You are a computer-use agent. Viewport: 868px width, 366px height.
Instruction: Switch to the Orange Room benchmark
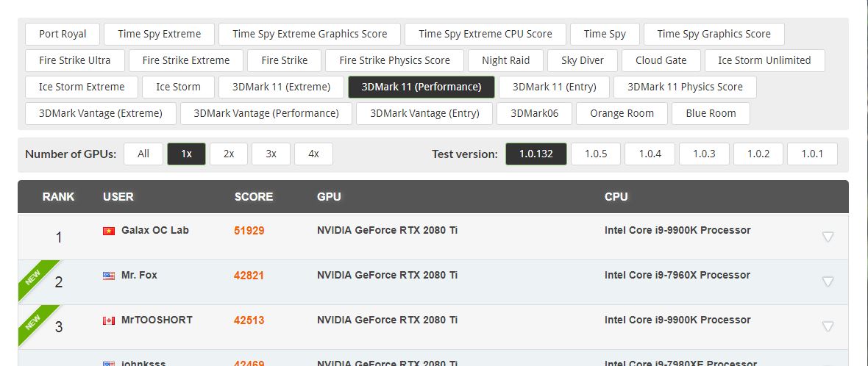[x=622, y=113]
